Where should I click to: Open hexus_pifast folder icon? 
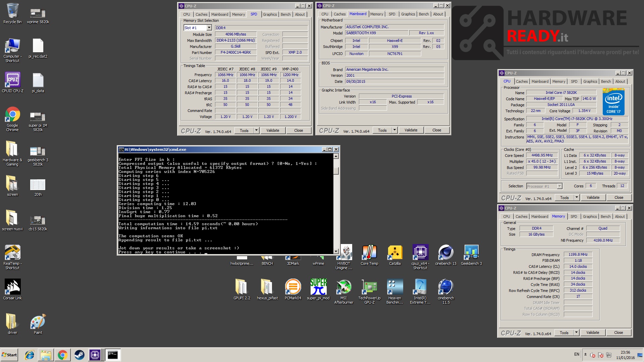pos(267,290)
